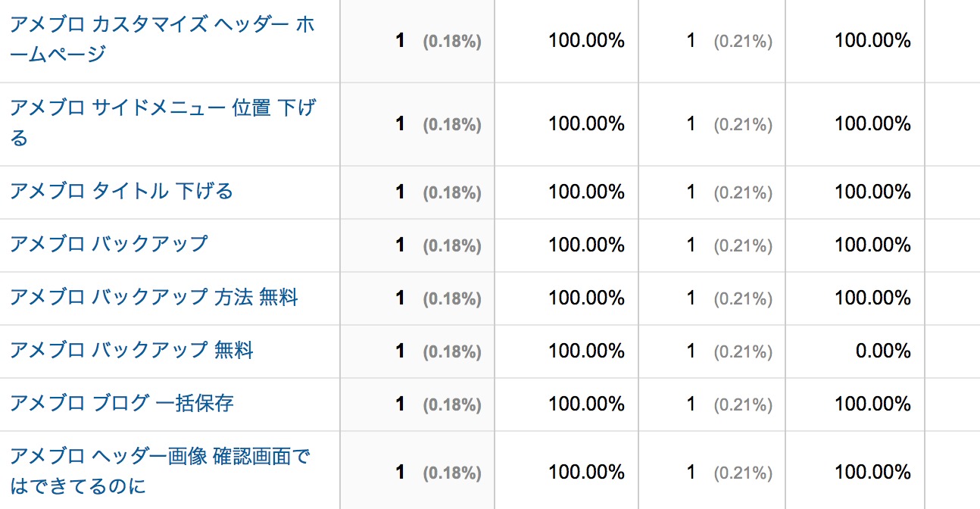Click the (0.18%) share in タイトル 下げる row
Viewport: 980px width, 509px height.
click(x=452, y=192)
